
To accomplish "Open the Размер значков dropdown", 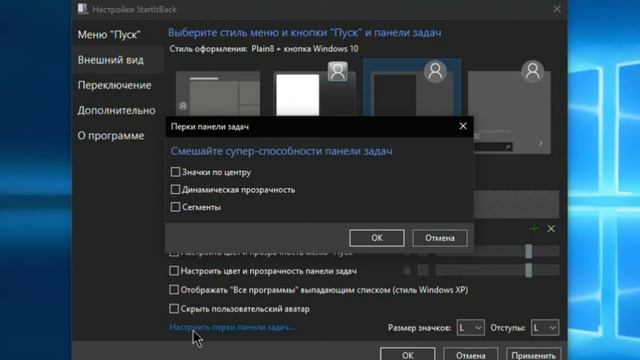I will coord(470,328).
